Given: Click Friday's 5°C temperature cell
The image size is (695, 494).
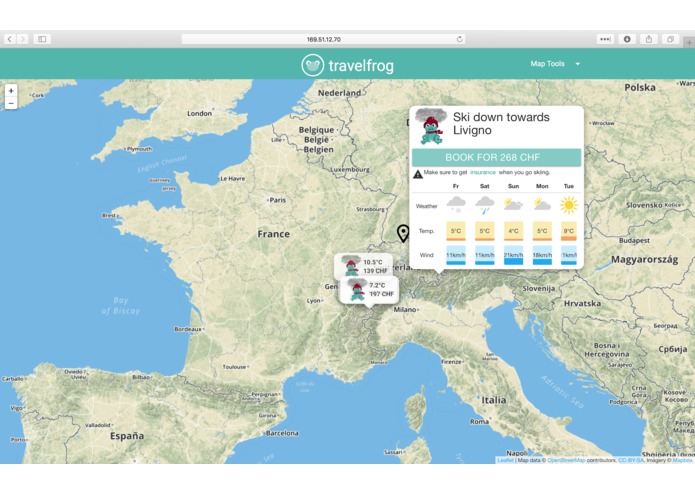Looking at the screenshot, I should tap(456, 231).
